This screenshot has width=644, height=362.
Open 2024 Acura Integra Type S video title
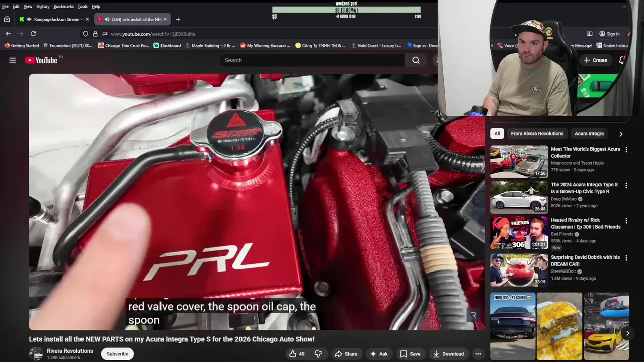coord(584,188)
